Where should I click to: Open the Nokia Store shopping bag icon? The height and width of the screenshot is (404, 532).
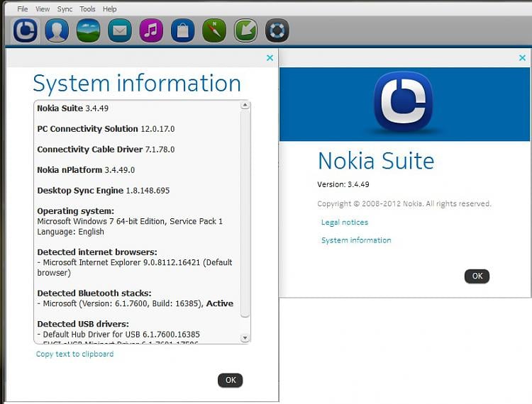pos(182,30)
